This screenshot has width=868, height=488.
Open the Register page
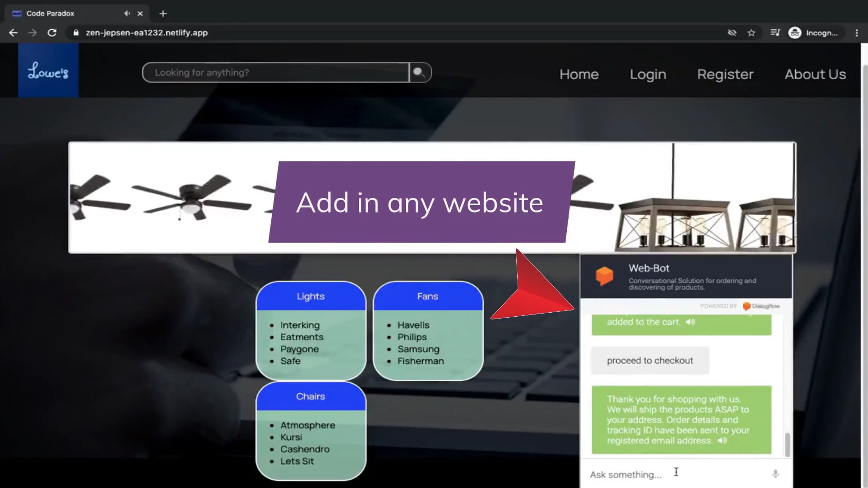pos(725,74)
